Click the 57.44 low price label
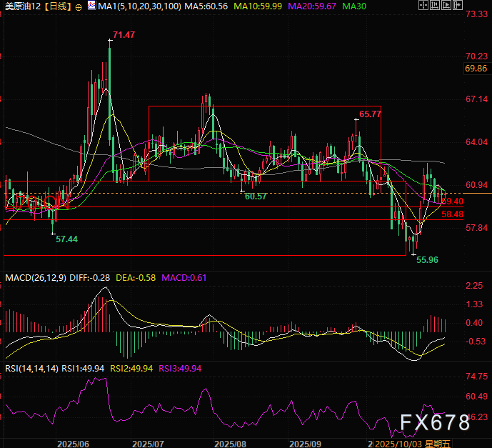 click(66, 240)
